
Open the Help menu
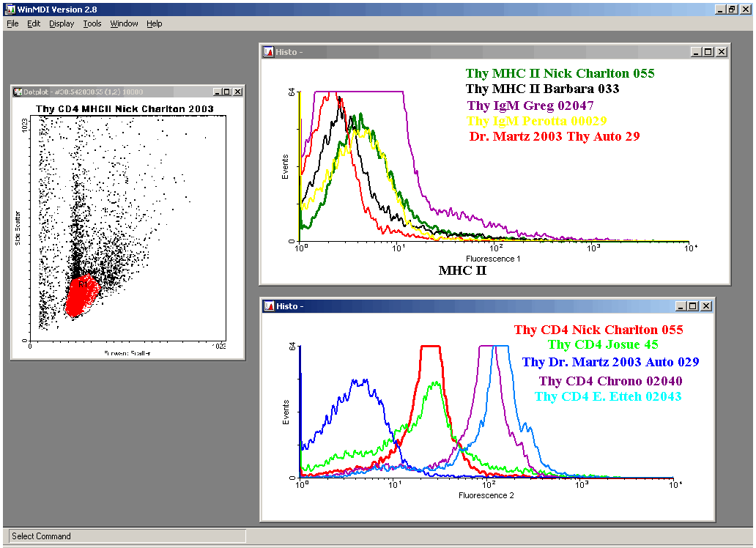click(x=154, y=23)
